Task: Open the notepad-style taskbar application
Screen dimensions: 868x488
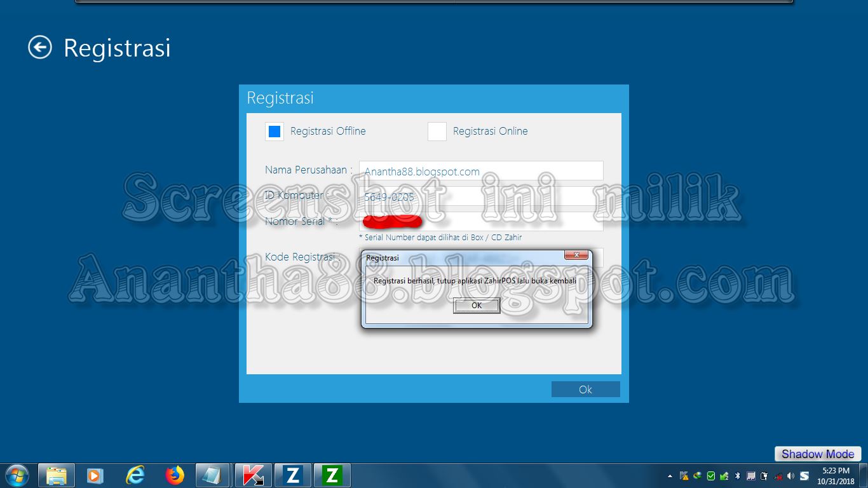Action: 213,475
